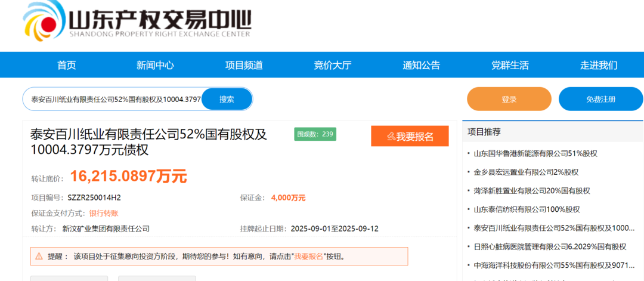Click the price 16,215.0897万元
The height and width of the screenshot is (281, 644).
pyautogui.click(x=129, y=176)
